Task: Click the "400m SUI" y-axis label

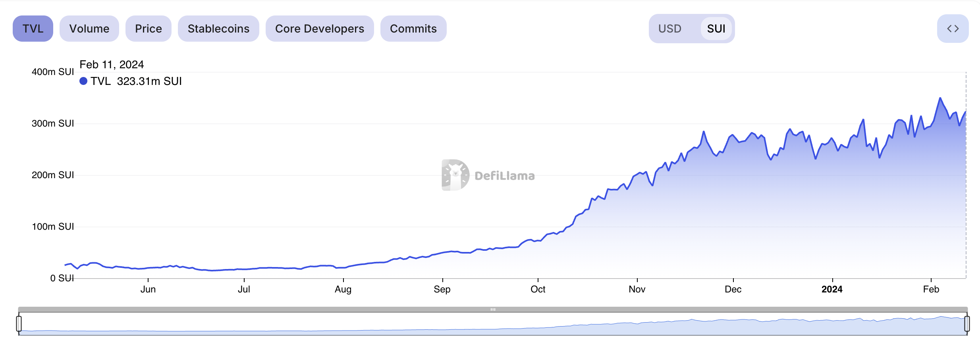Action: [x=53, y=72]
